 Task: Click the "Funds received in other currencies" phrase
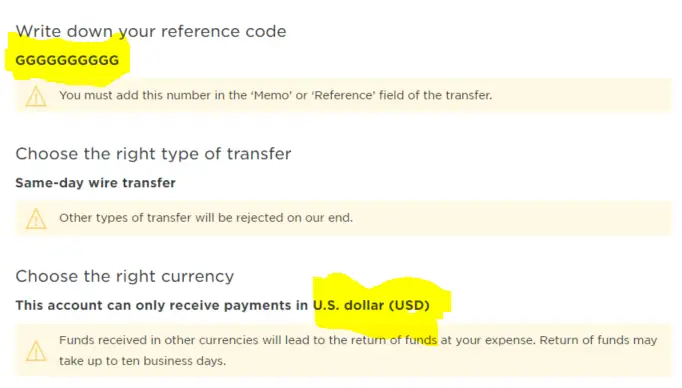point(159,340)
